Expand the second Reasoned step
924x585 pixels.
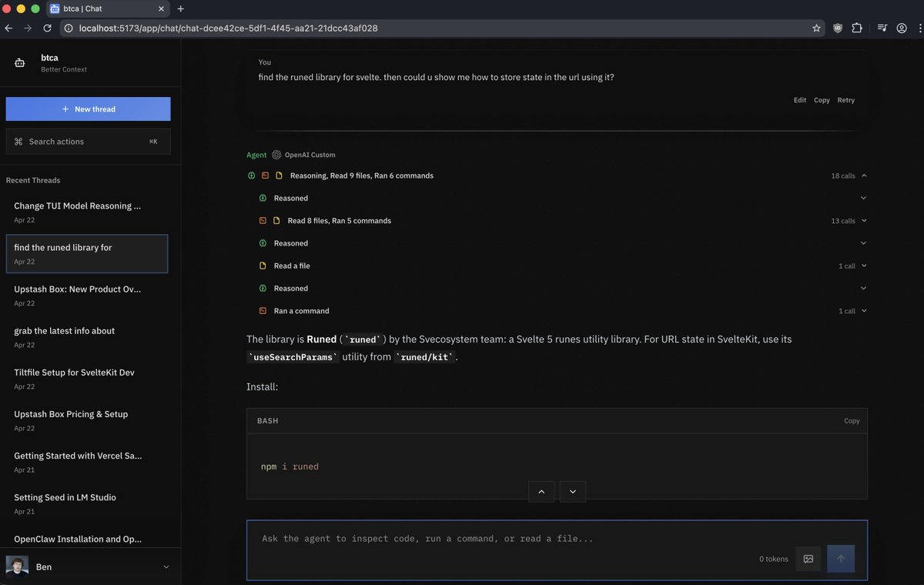click(863, 243)
